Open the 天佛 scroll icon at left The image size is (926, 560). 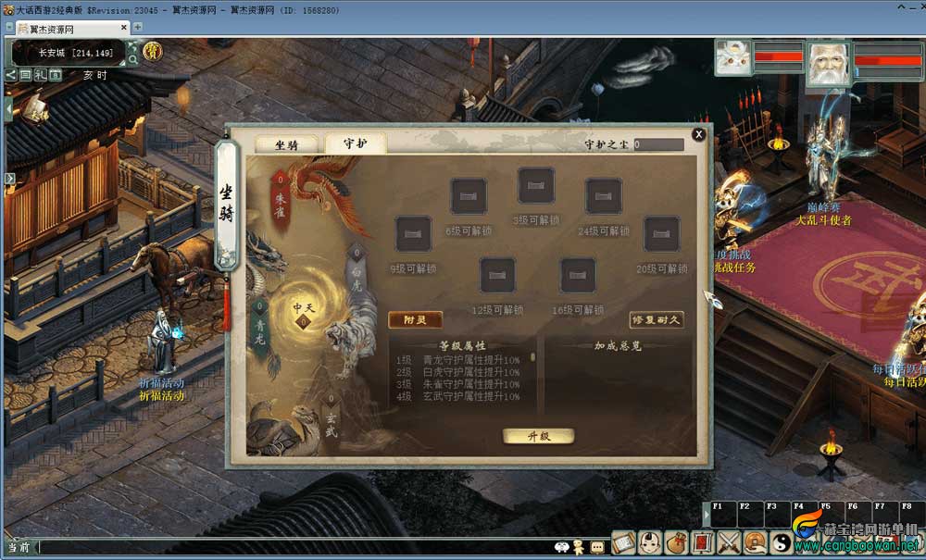[x=37, y=110]
